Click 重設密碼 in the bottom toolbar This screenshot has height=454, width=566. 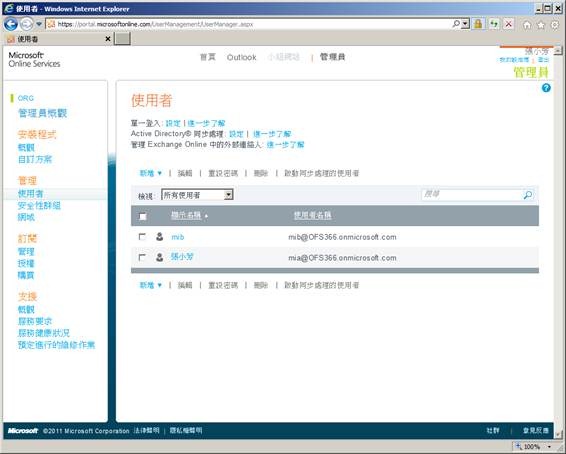tap(223, 285)
